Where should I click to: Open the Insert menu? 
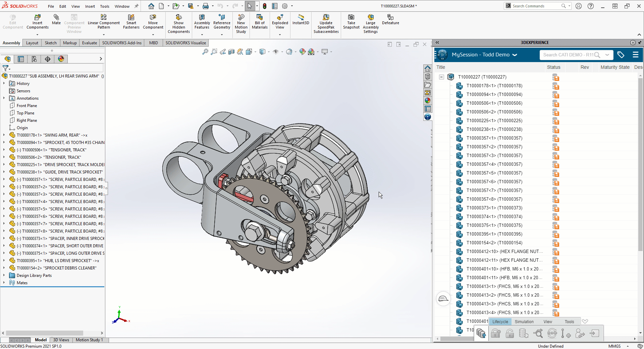(x=90, y=6)
